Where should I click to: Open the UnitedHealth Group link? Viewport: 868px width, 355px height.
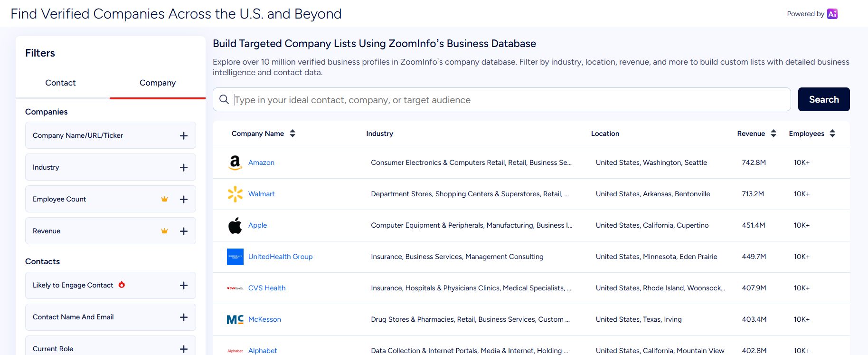280,257
